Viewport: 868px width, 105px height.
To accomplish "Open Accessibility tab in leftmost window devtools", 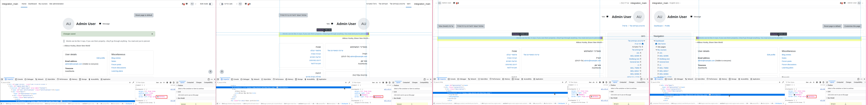I will [94, 79].
